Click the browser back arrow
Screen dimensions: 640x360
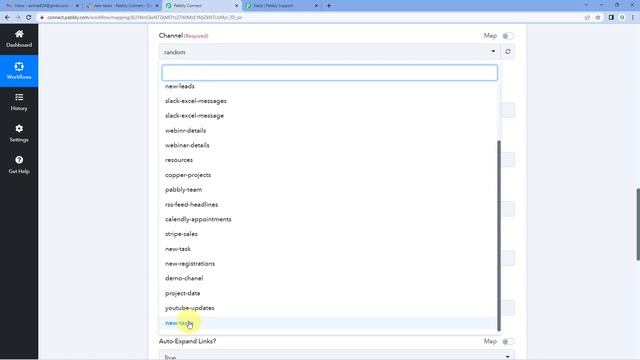(7, 18)
